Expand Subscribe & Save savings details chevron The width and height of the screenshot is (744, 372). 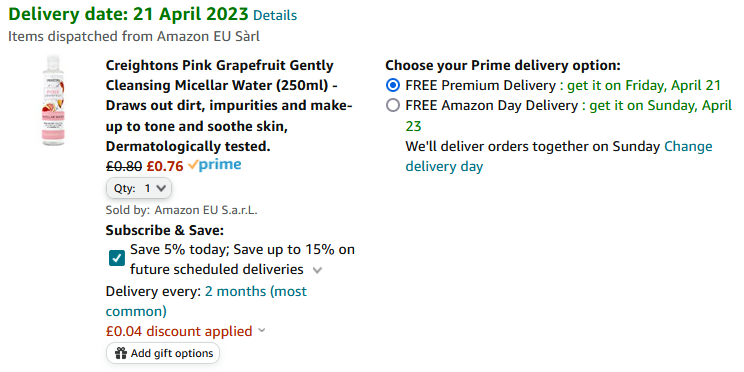pos(317,270)
